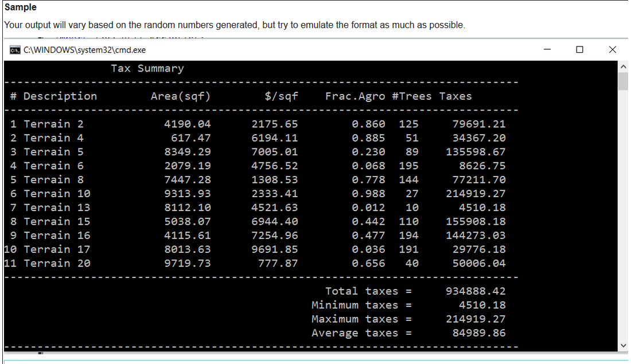The image size is (631, 364).
Task: Click the "Average taxes =" label
Action: (361, 333)
